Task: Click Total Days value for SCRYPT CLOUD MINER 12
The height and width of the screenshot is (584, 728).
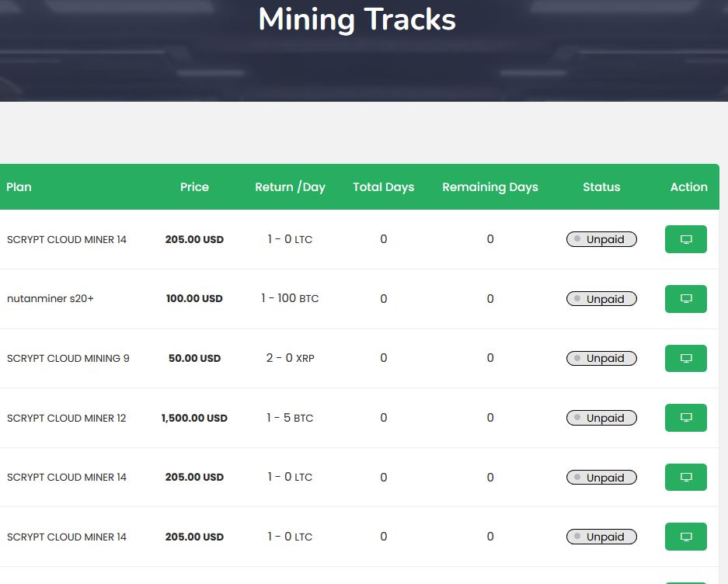Action: coord(384,418)
